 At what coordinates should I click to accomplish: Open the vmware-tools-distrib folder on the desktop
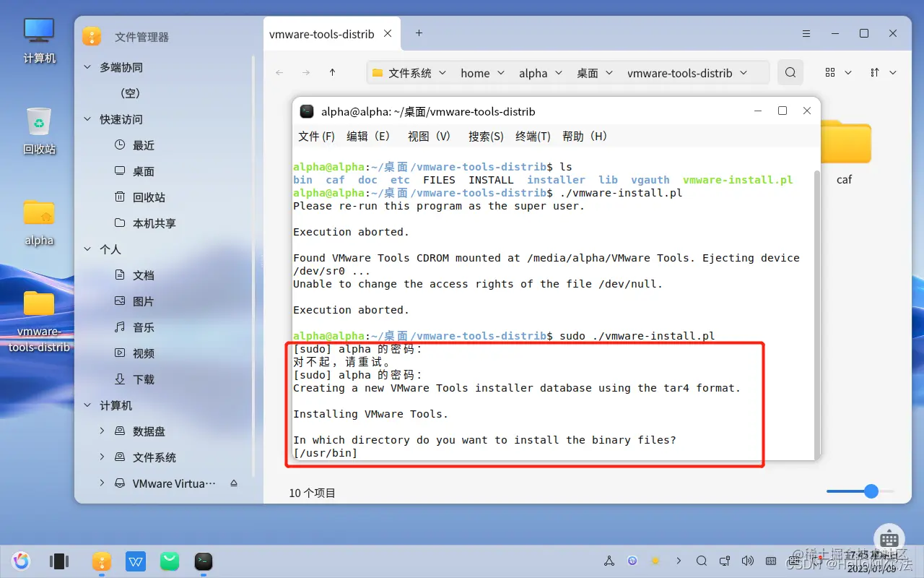39,321
